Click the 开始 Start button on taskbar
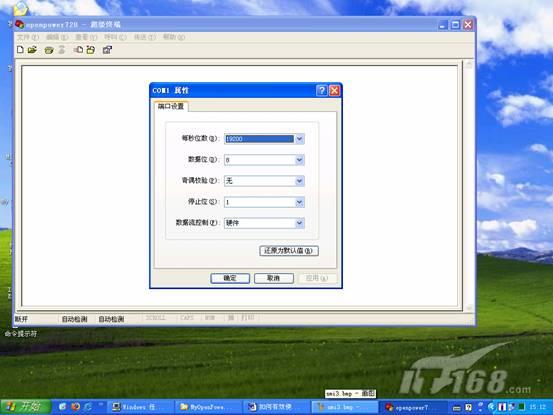Image resolution: width=553 pixels, height=415 pixels. [25, 407]
